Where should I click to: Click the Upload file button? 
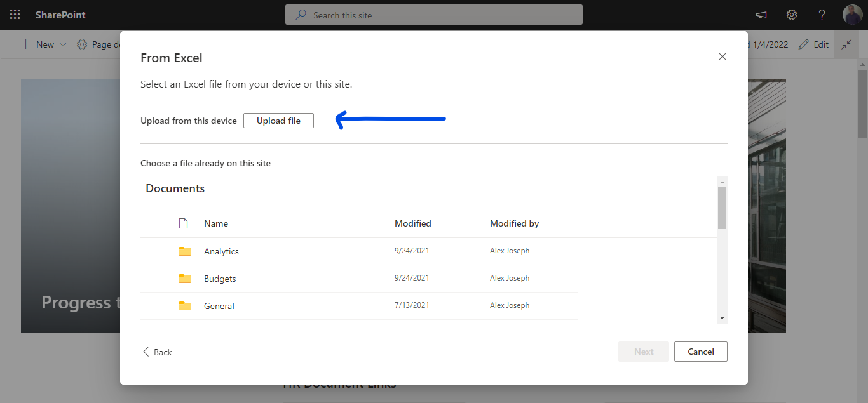[278, 121]
